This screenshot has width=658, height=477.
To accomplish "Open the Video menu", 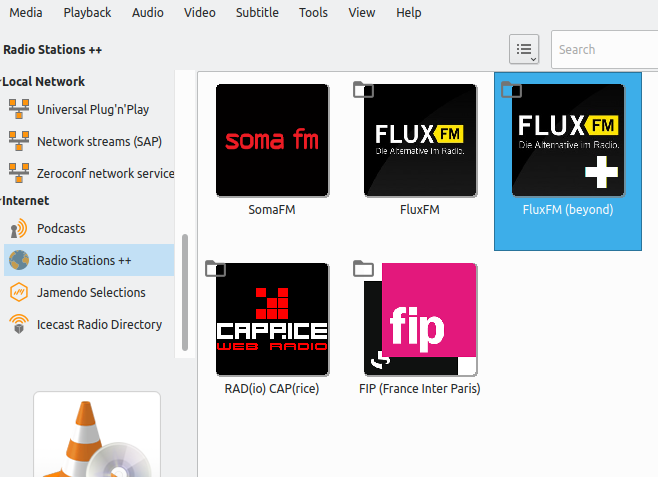I will pos(199,13).
